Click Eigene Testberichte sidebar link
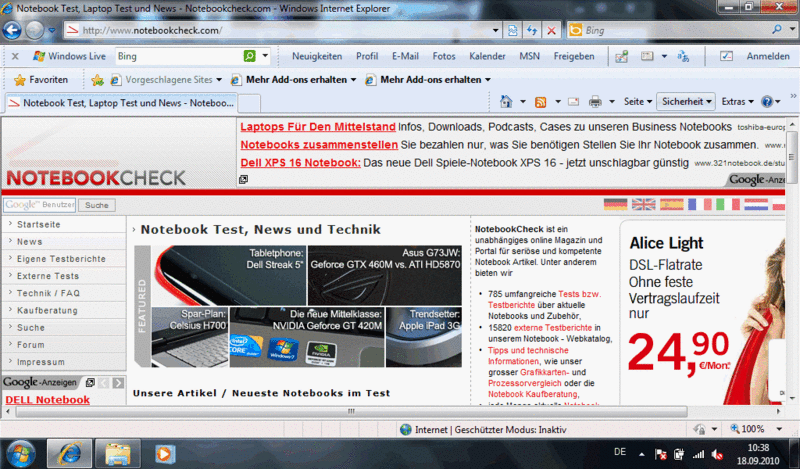 pos(61,259)
